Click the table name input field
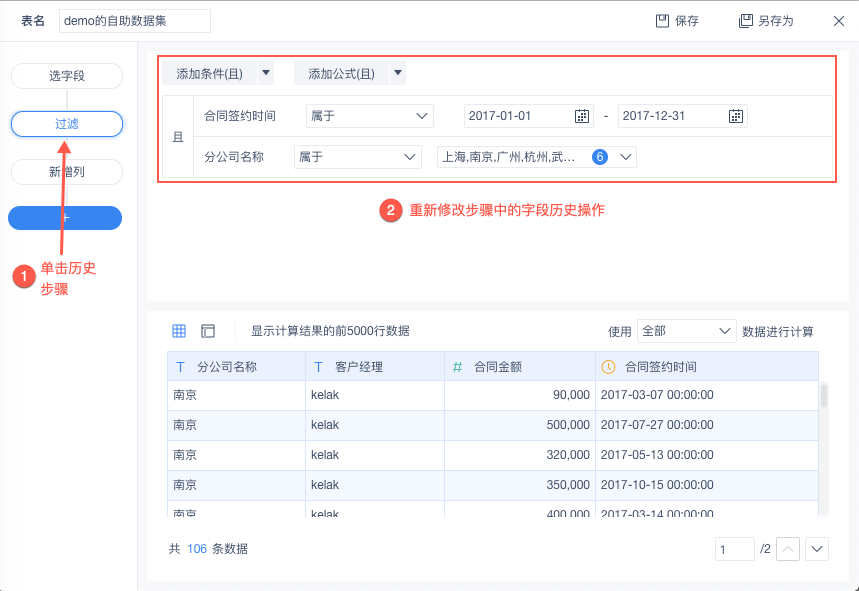 pos(135,21)
